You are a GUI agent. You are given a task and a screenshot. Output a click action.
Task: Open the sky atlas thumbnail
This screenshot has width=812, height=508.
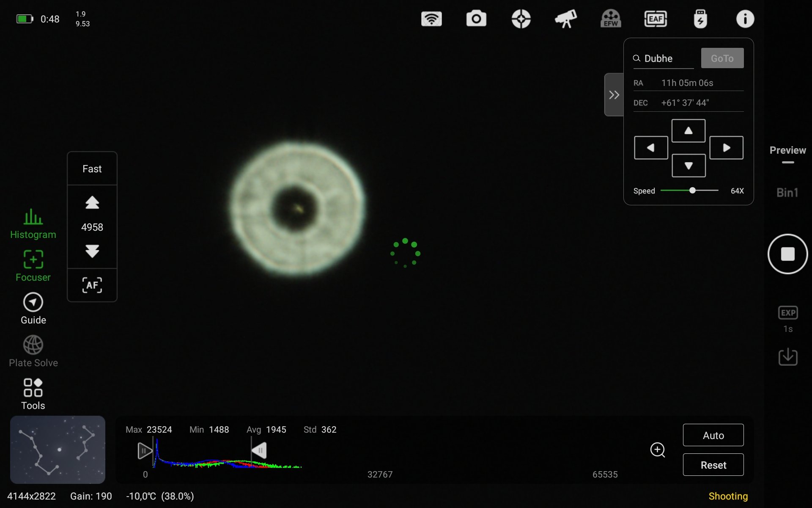(x=58, y=450)
